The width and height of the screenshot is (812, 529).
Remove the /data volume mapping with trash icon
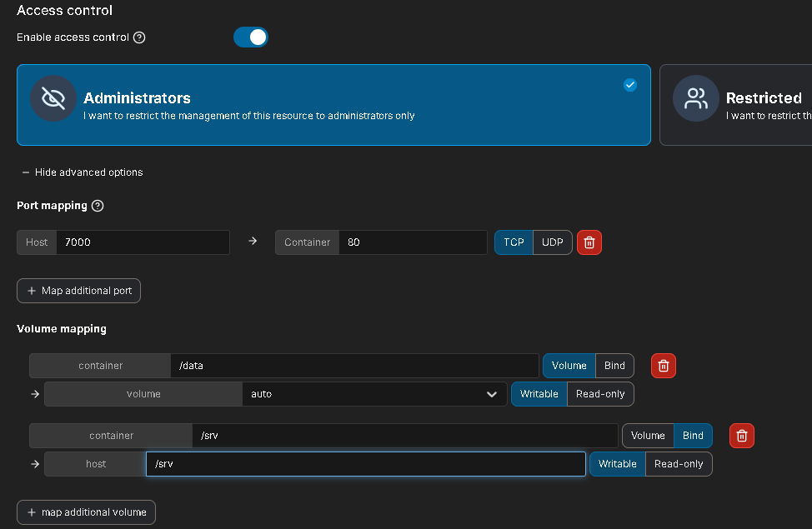pyautogui.click(x=663, y=366)
